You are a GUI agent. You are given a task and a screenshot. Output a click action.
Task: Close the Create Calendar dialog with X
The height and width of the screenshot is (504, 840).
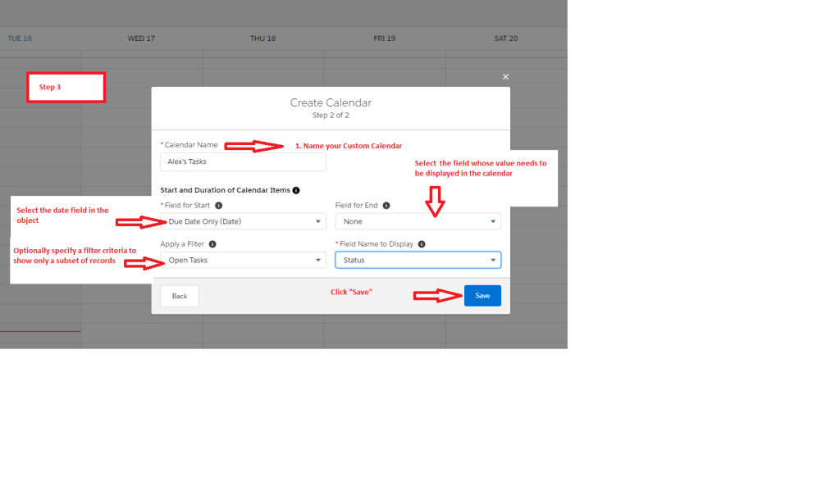[505, 77]
